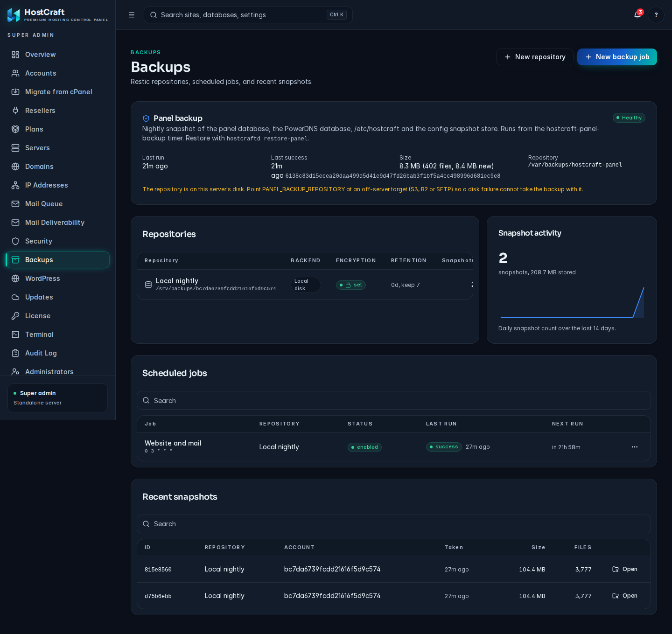This screenshot has height=634, width=672.
Task: Click the Overview grid icon in sidebar
Action: coord(15,55)
